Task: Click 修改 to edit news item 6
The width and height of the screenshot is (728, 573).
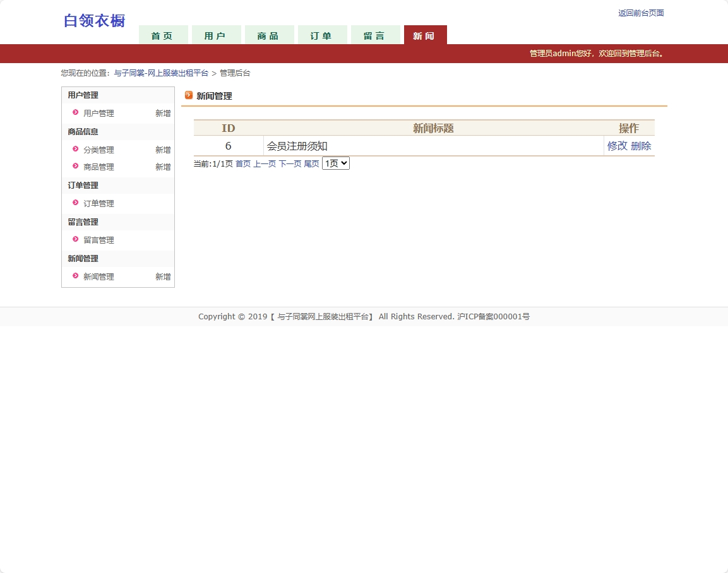Action: (616, 145)
